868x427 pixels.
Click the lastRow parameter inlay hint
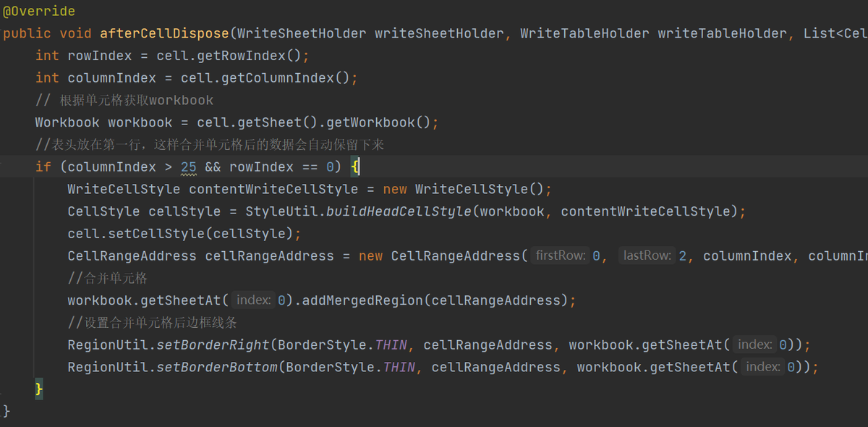[x=647, y=255]
